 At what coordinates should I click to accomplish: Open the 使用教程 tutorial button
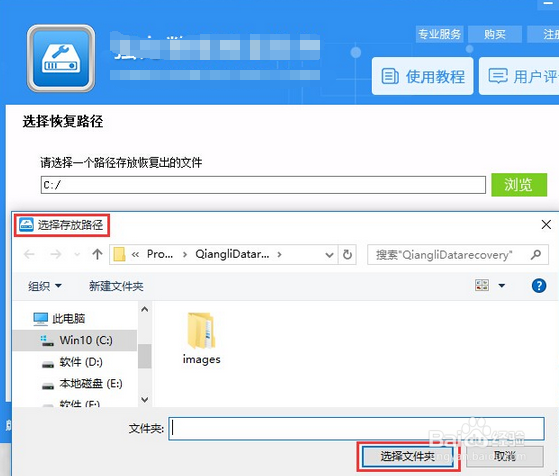point(422,76)
